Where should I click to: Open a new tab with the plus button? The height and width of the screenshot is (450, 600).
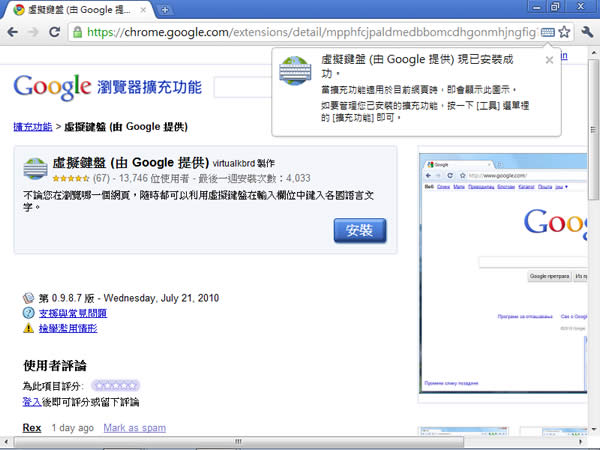point(165,10)
